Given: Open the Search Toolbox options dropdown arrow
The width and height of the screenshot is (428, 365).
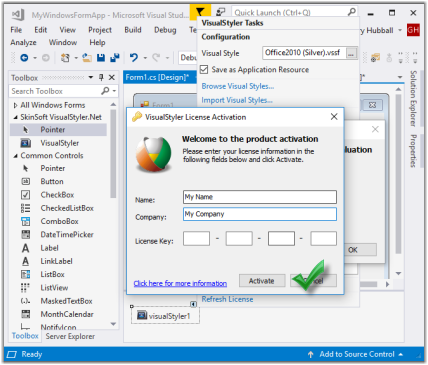Looking at the screenshot, I should coord(114,91).
